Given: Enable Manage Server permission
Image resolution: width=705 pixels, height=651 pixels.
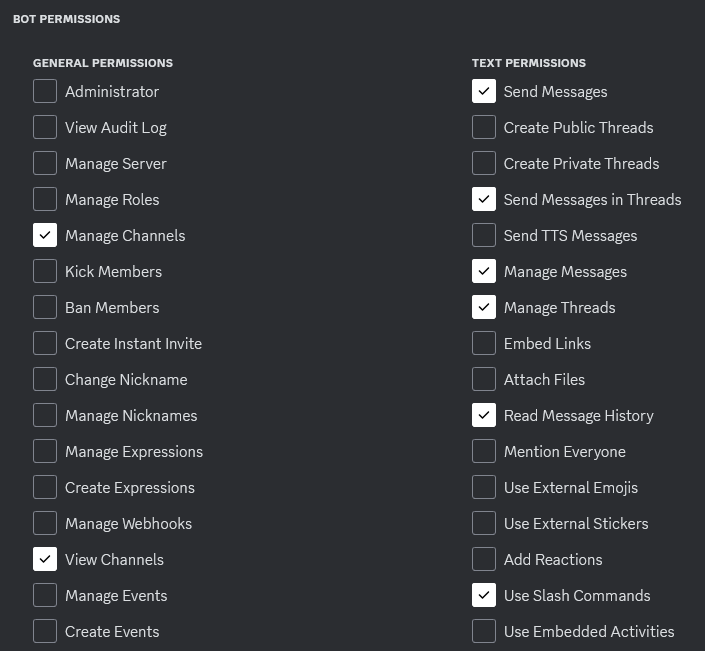Looking at the screenshot, I should coord(45,163).
